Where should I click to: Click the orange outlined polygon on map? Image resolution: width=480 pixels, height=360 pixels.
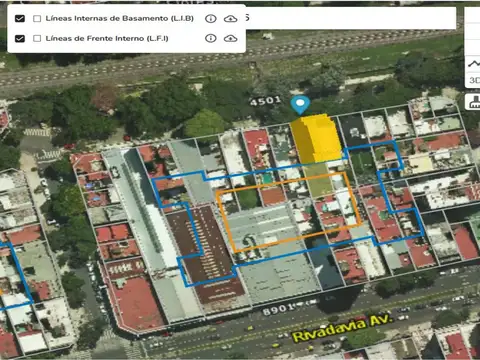pos(288,212)
